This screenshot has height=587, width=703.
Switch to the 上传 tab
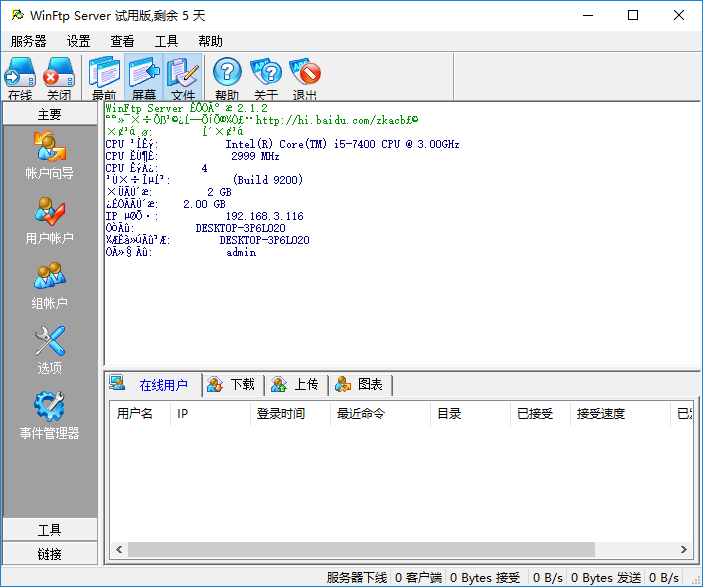(x=297, y=385)
